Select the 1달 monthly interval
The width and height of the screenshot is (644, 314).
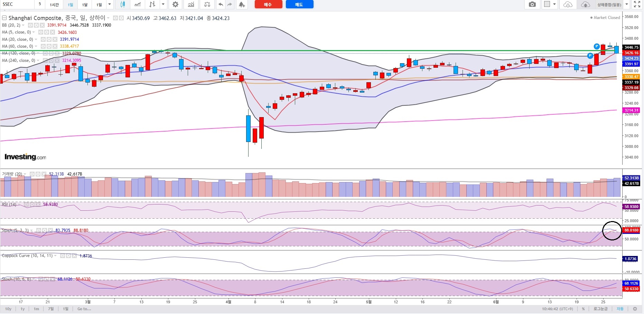click(x=85, y=4)
